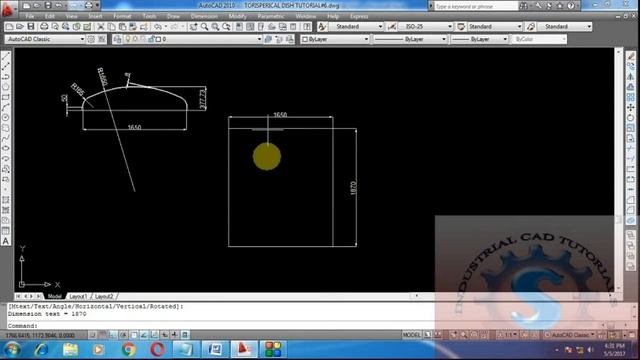
Task: Open the AutoCAD Classic workspace dropdown
Action: 45,39
